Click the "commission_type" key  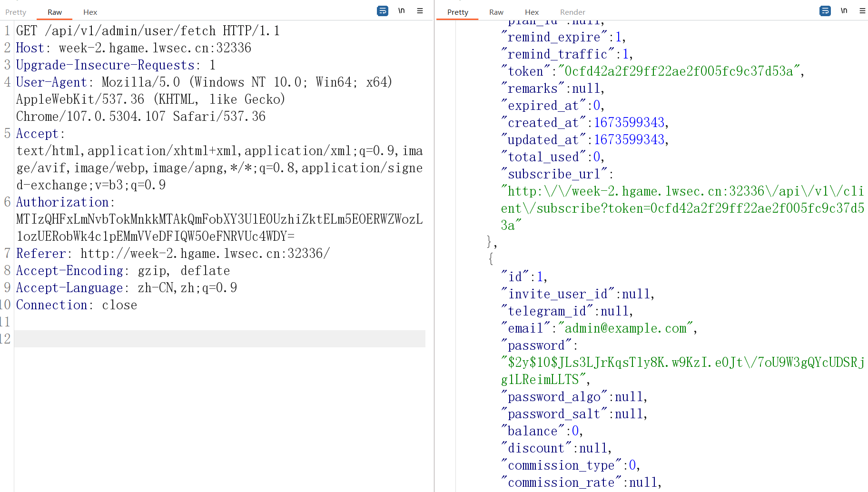tap(562, 465)
